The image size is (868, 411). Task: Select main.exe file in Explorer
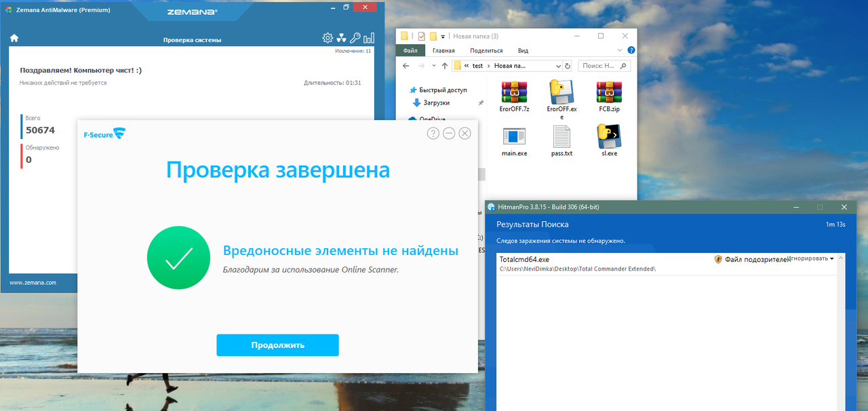514,141
